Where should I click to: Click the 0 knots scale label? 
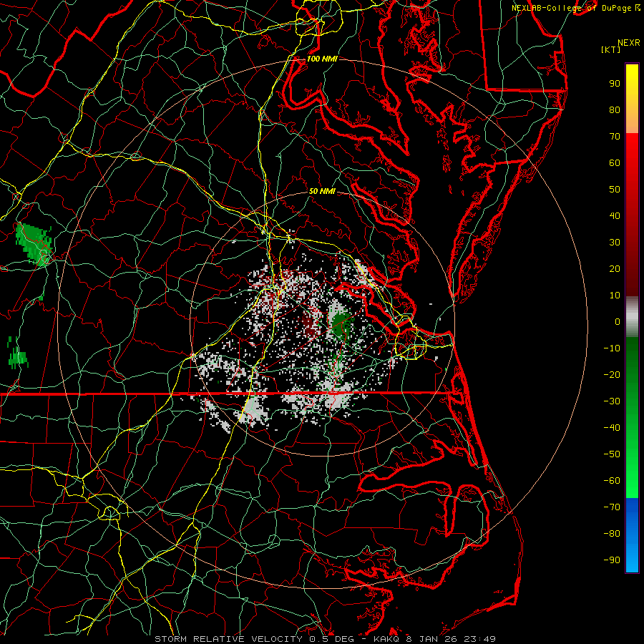pyautogui.click(x=618, y=322)
